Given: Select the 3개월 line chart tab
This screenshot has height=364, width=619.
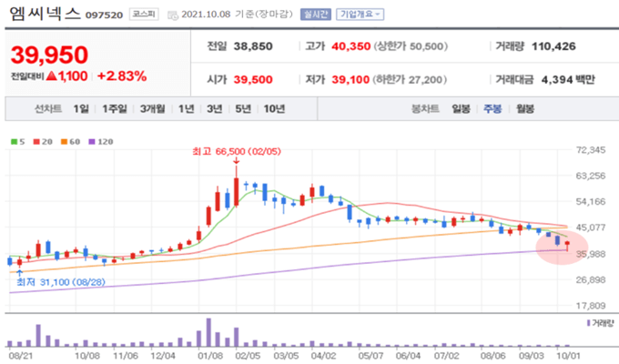Looking at the screenshot, I should point(152,108).
